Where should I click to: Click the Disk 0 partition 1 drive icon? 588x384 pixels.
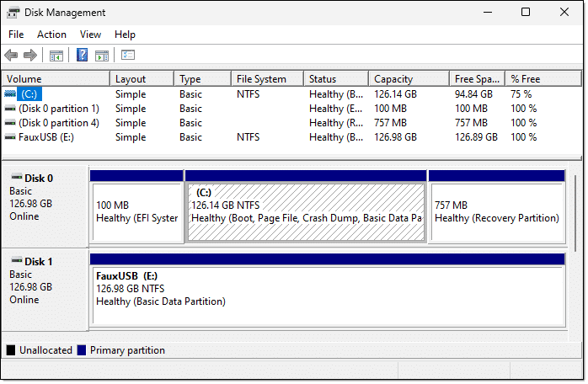pos(10,109)
